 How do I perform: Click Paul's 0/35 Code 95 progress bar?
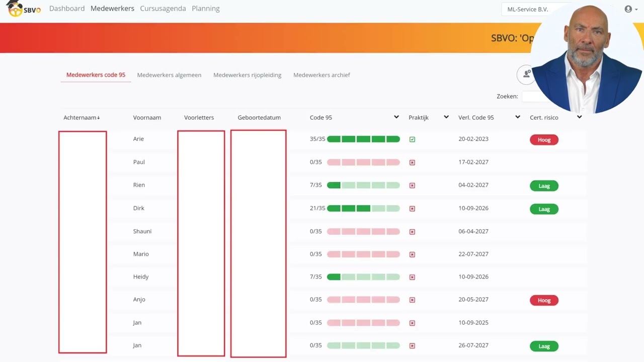tap(363, 162)
